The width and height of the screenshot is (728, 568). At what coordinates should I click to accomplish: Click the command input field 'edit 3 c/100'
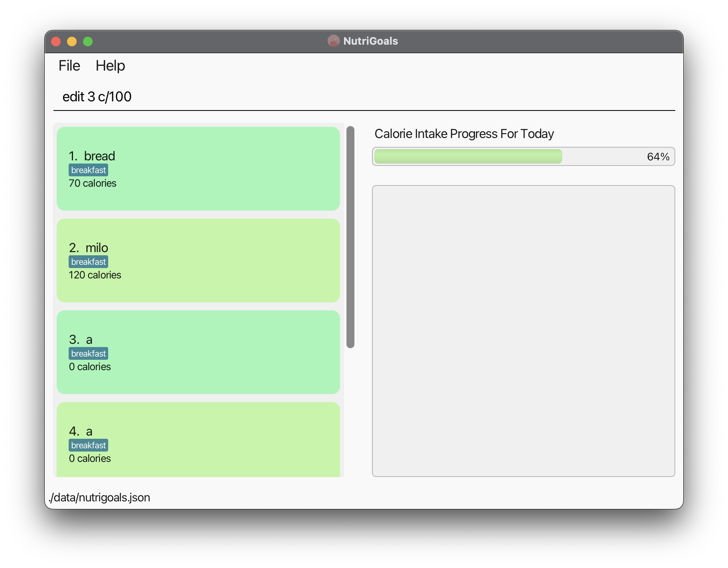pos(364,97)
